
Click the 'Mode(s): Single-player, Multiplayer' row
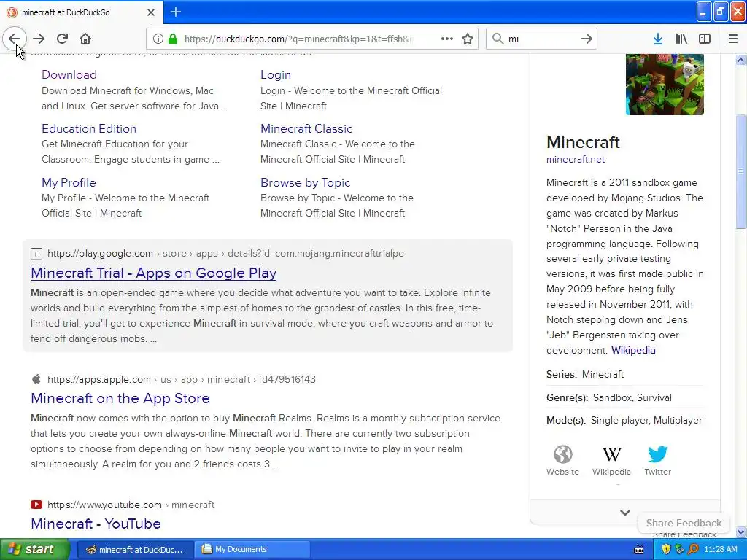coord(624,421)
